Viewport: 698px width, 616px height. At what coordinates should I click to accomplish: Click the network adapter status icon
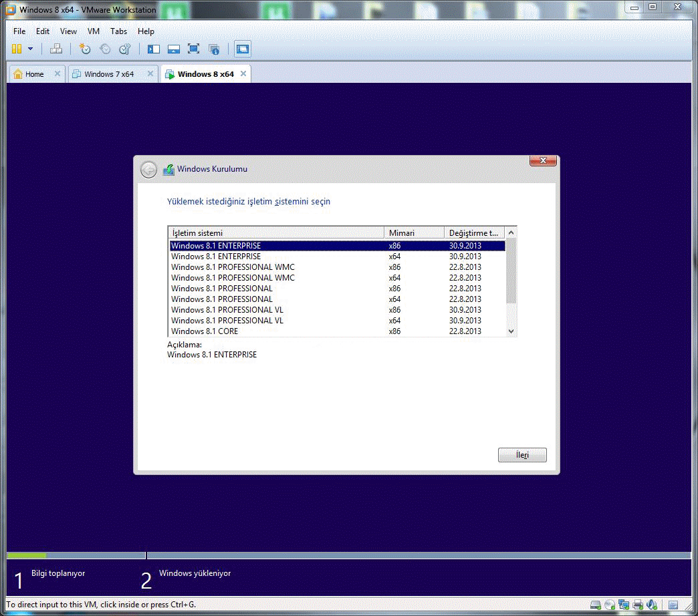pyautogui.click(x=623, y=605)
